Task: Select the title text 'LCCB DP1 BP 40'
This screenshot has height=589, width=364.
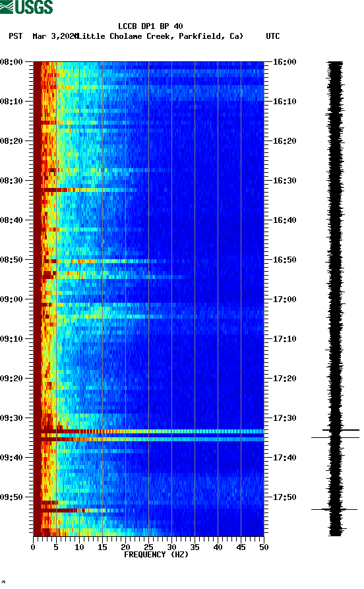Action: click(150, 26)
